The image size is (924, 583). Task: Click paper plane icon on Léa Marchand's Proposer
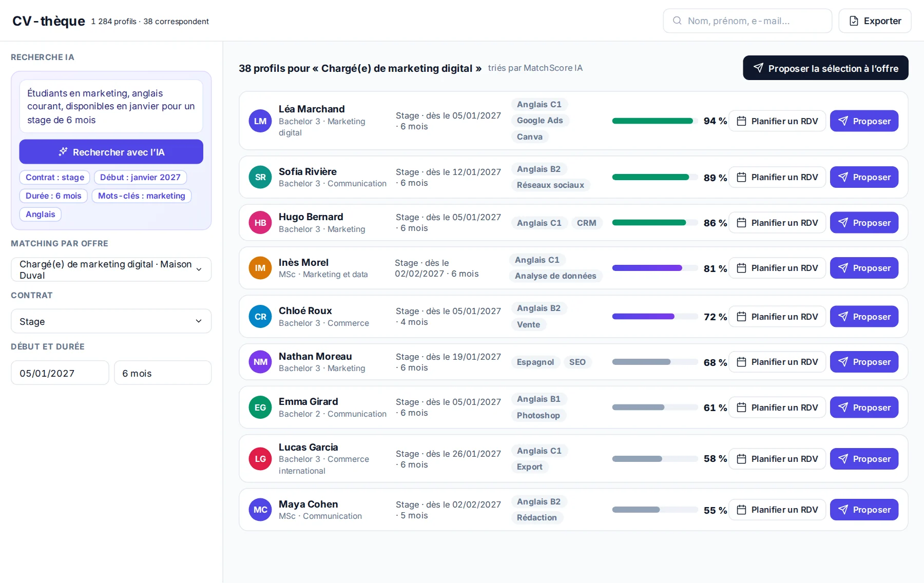tap(843, 121)
